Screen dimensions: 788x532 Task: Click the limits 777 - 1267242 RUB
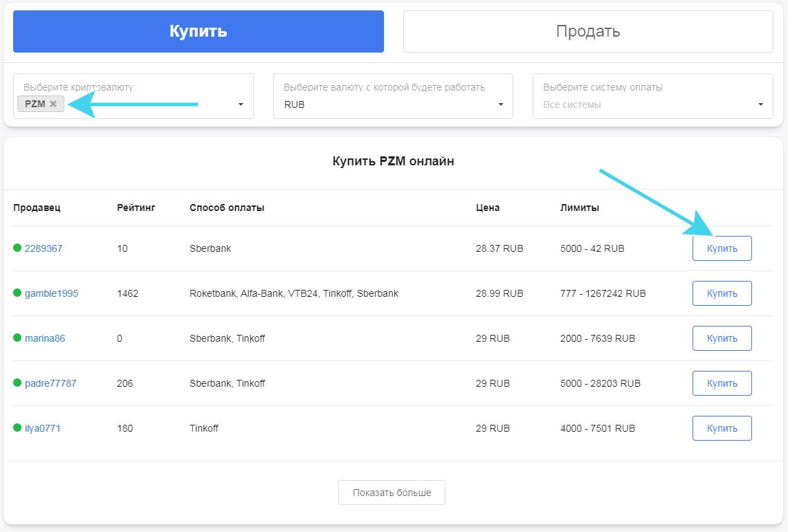click(x=603, y=293)
